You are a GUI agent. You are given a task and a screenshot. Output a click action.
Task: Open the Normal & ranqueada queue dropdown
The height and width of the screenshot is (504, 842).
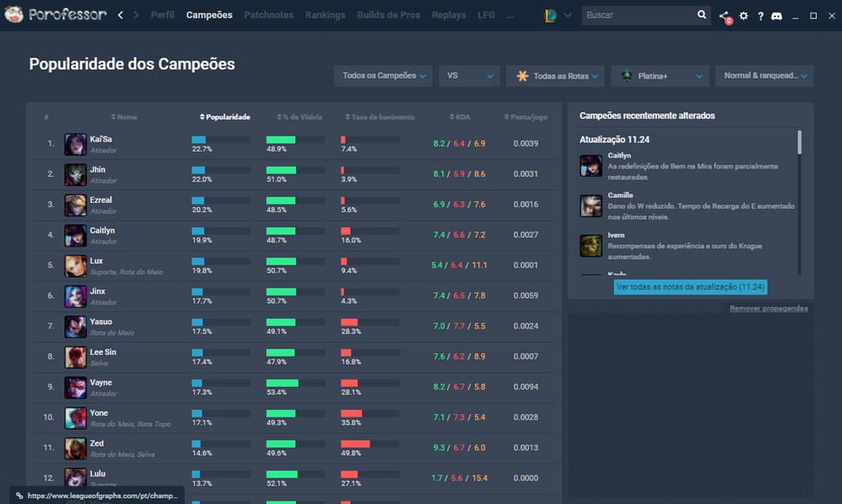pyautogui.click(x=762, y=75)
